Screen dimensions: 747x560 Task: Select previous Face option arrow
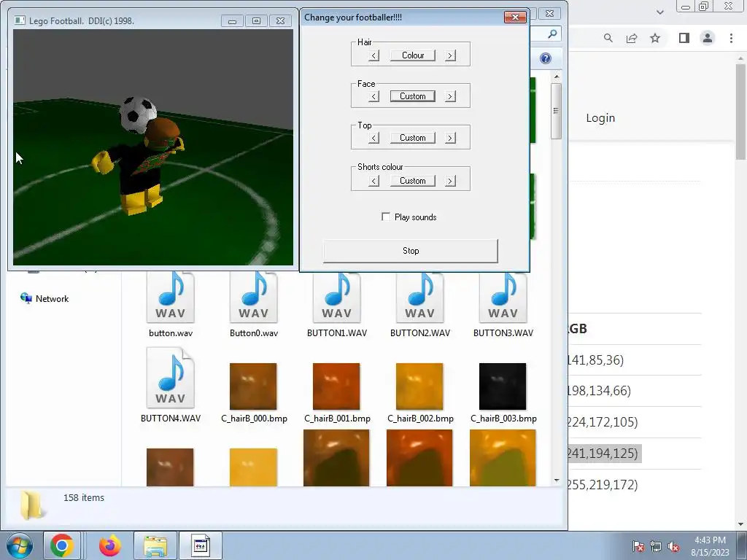point(374,97)
